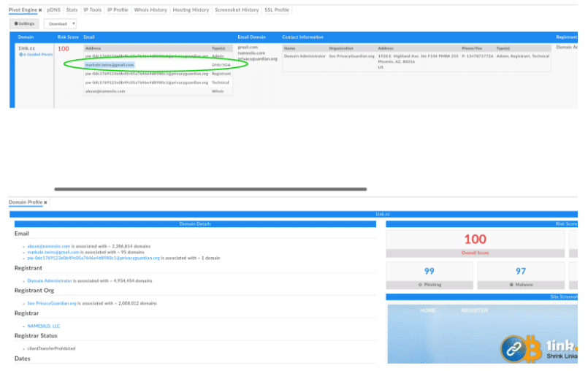Click the Technical type privacyguardian email row
The height and width of the screenshot is (371, 588).
pyautogui.click(x=158, y=83)
